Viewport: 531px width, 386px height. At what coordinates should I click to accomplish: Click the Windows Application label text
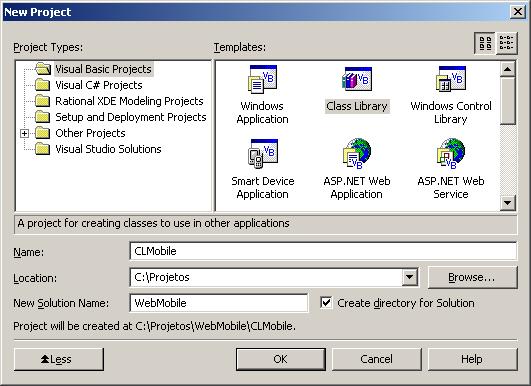[x=262, y=112]
